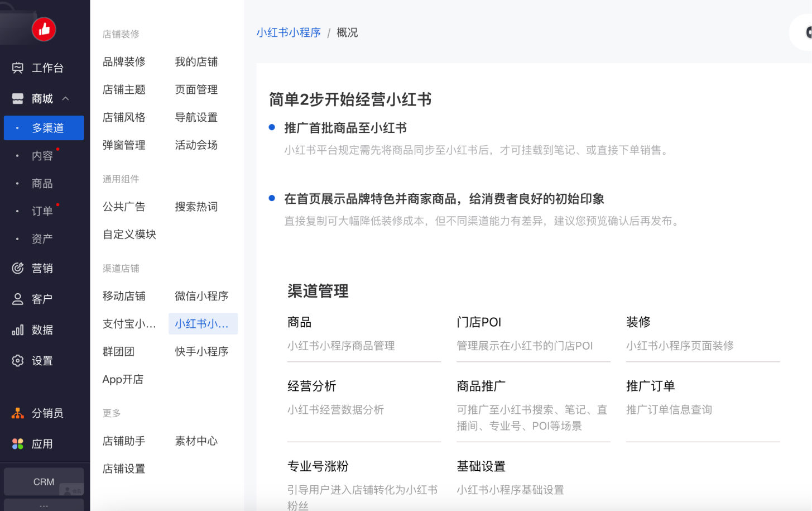Click the 商城 store icon

point(18,99)
